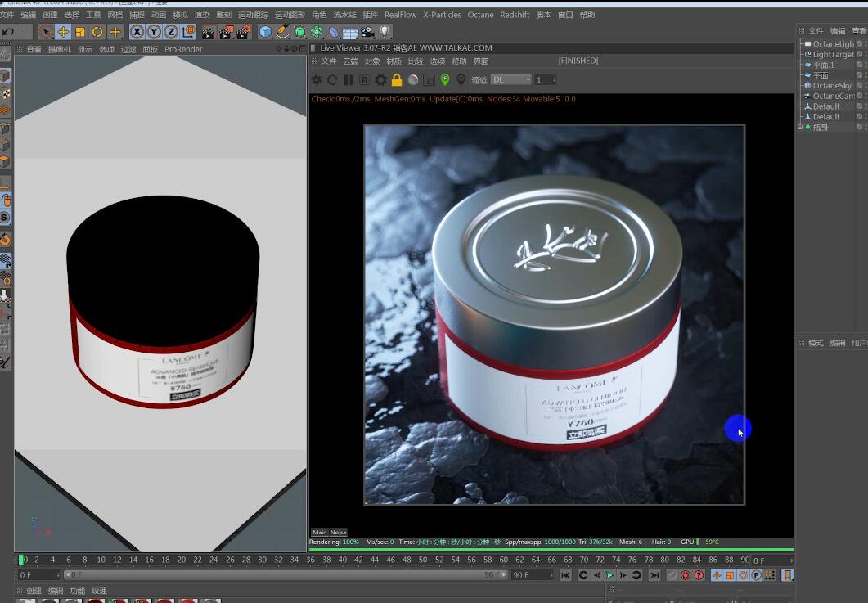Open the spline pen tool icon

click(x=282, y=32)
